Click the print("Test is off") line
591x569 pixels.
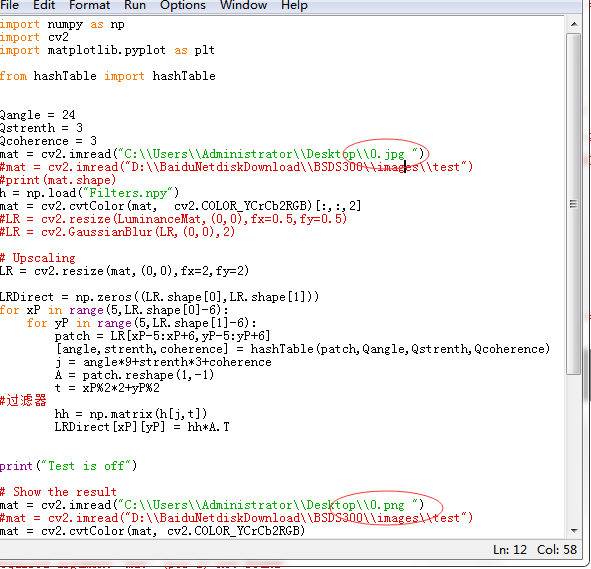click(68, 466)
